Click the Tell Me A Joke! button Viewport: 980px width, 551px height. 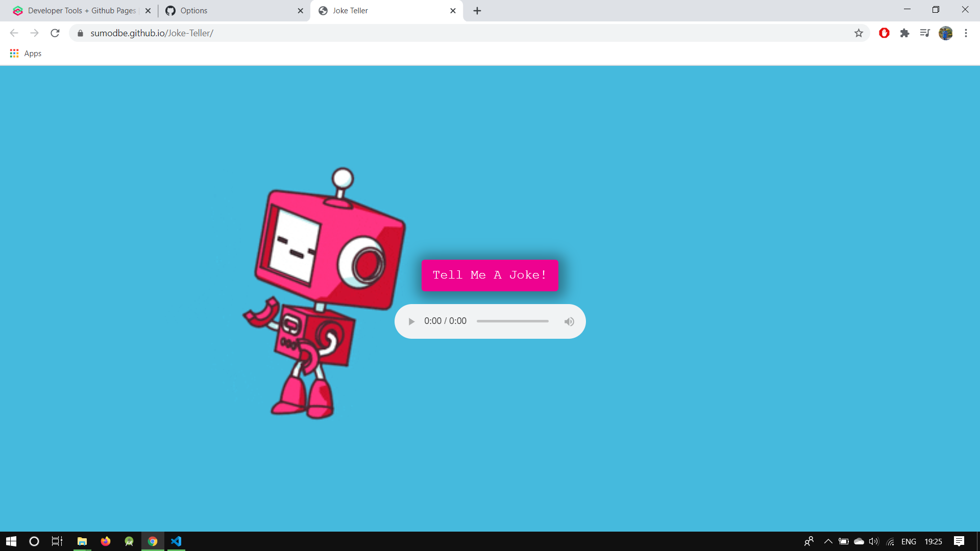pos(489,275)
